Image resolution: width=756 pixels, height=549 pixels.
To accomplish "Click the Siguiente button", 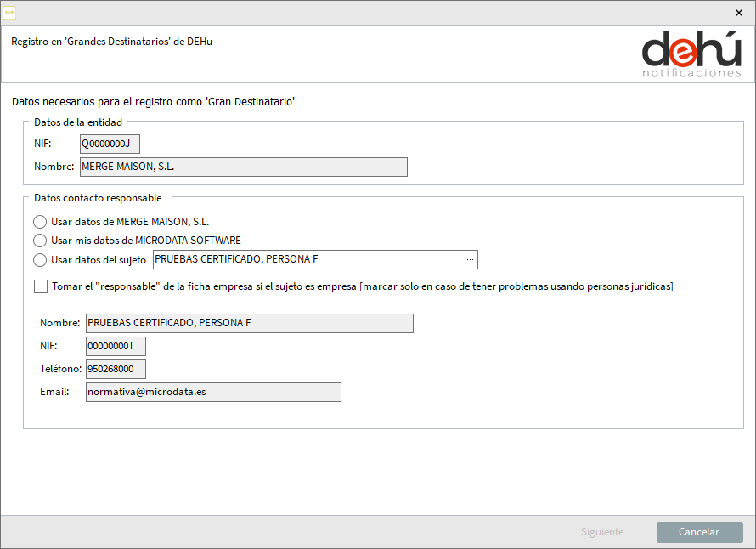I will click(x=602, y=532).
